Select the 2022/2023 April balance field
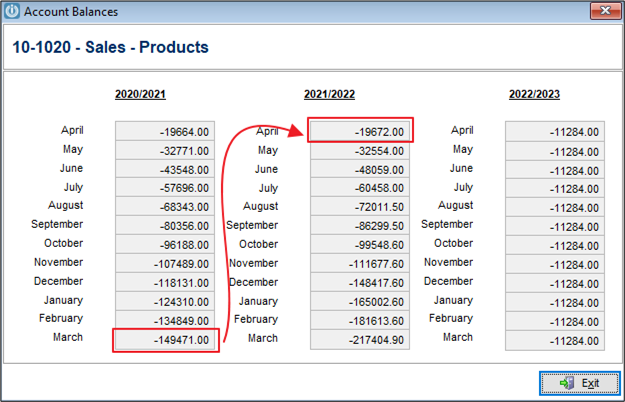The image size is (625, 402). [555, 131]
